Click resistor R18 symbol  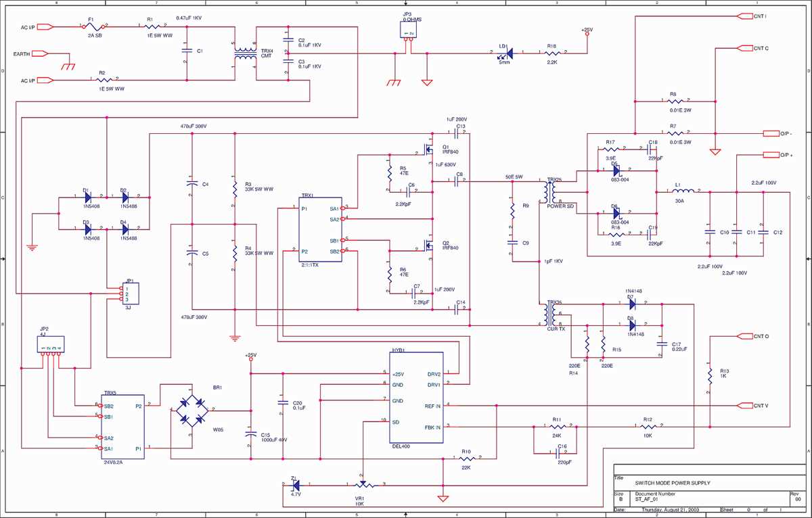pos(554,53)
